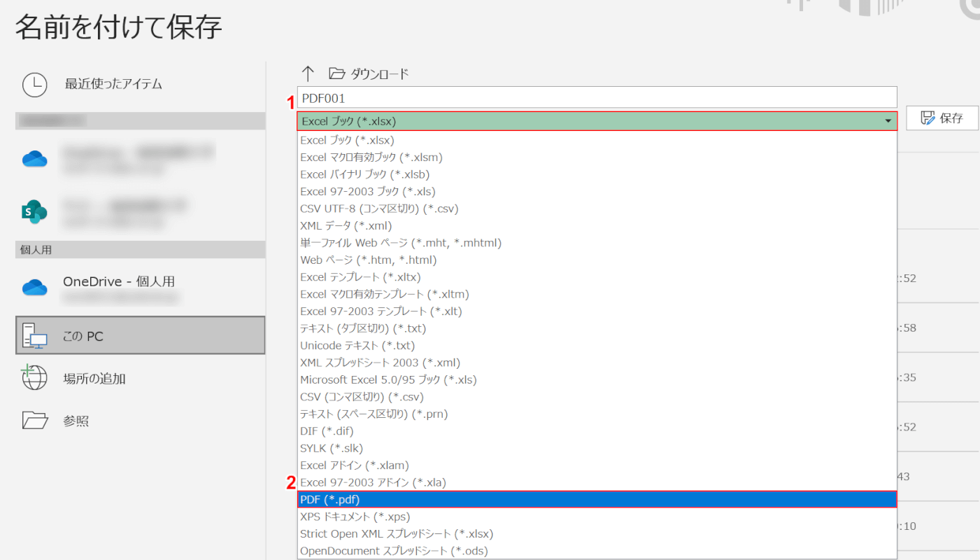This screenshot has height=560, width=980.
Task: Click the この PC computer icon
Action: [x=34, y=336]
